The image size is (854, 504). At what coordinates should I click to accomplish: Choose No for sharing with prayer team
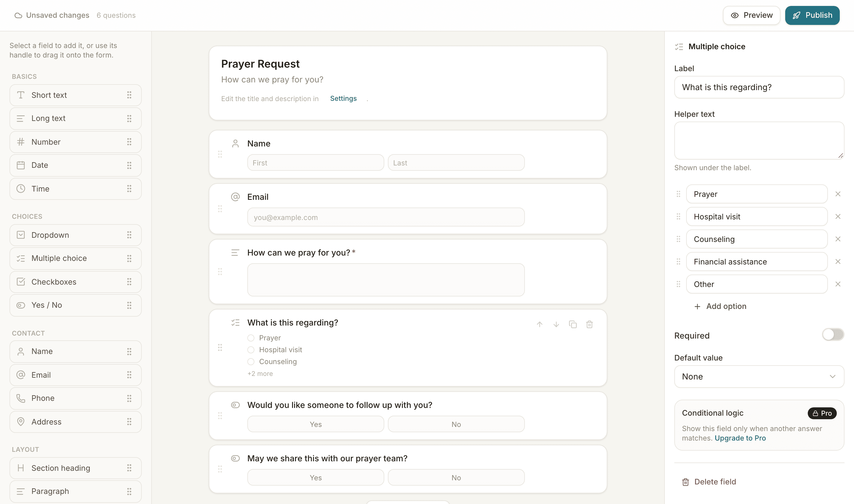456,478
